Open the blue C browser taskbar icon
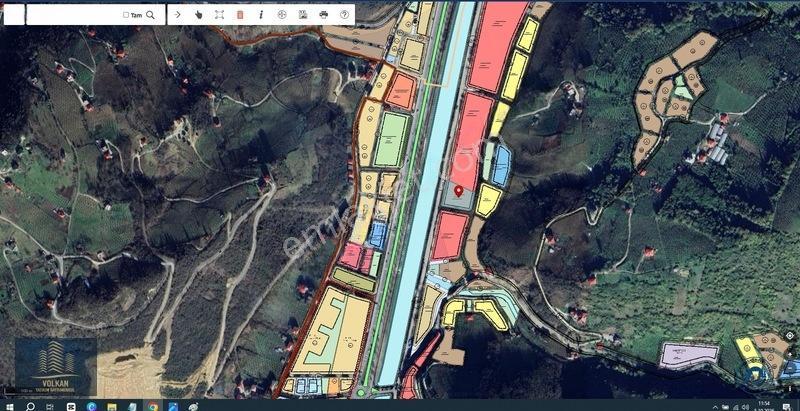This screenshot has height=411, width=800. [92, 406]
